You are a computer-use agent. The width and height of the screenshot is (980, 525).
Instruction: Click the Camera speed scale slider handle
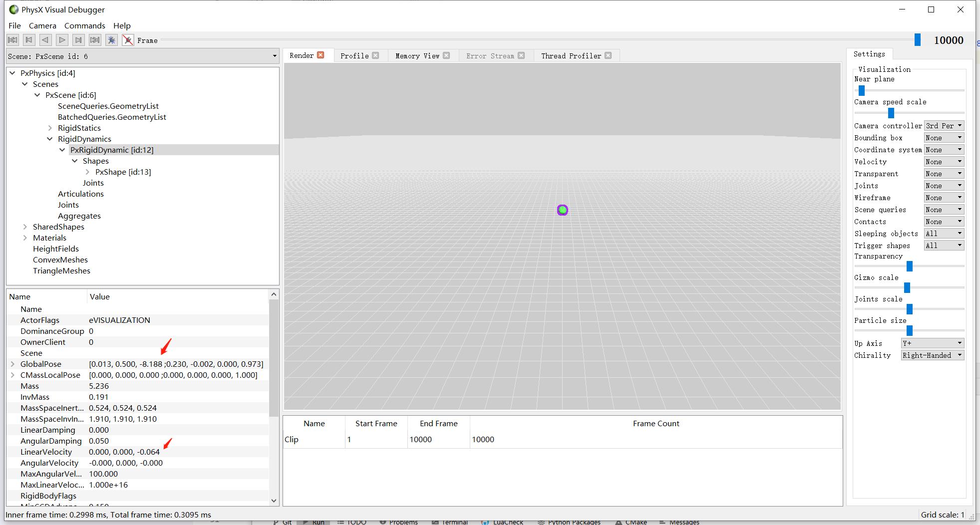click(891, 113)
